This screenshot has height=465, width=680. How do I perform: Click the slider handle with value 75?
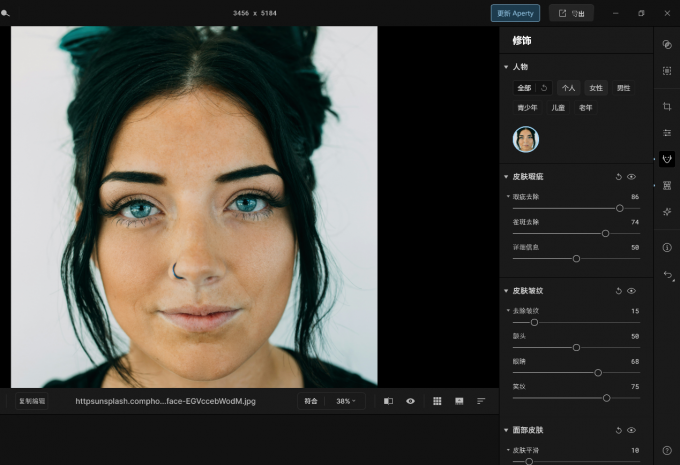[x=607, y=398]
